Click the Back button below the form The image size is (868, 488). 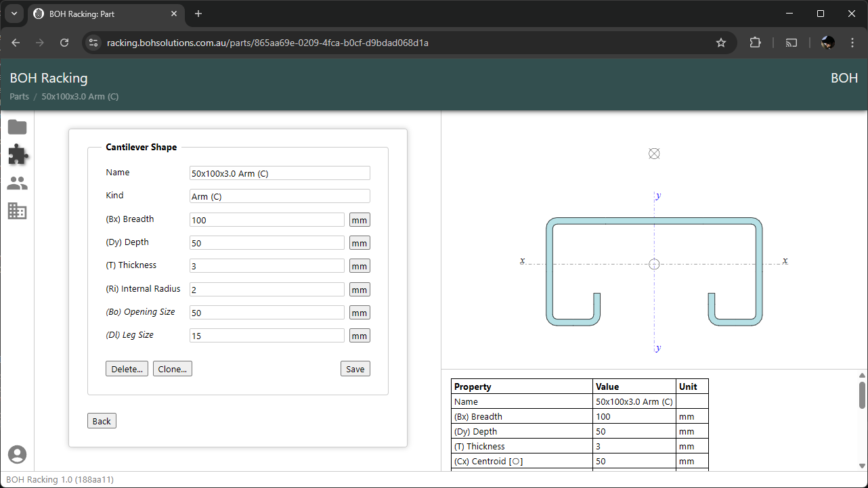pos(101,420)
